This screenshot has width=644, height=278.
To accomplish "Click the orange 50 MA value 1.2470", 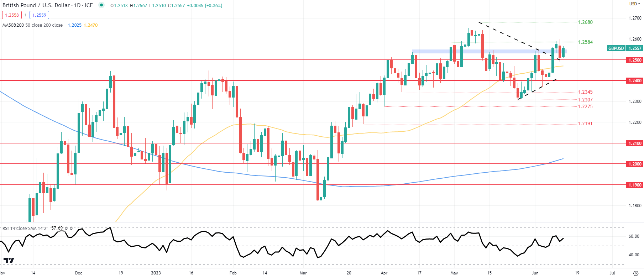I will coord(91,25).
